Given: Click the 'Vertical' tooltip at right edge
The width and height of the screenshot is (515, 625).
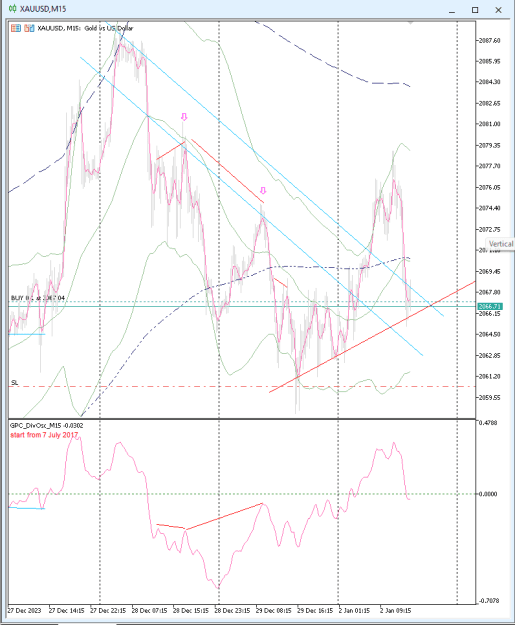Looking at the screenshot, I should click(501, 244).
